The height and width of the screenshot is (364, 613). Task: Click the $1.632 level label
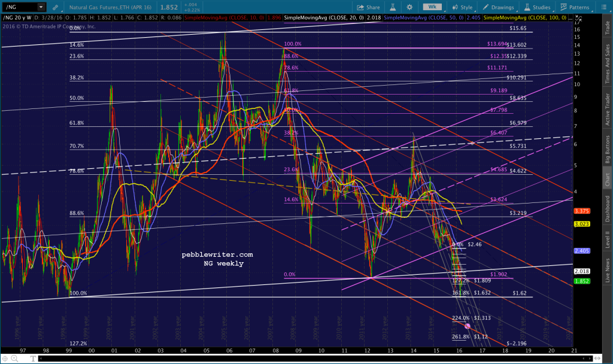(482, 293)
